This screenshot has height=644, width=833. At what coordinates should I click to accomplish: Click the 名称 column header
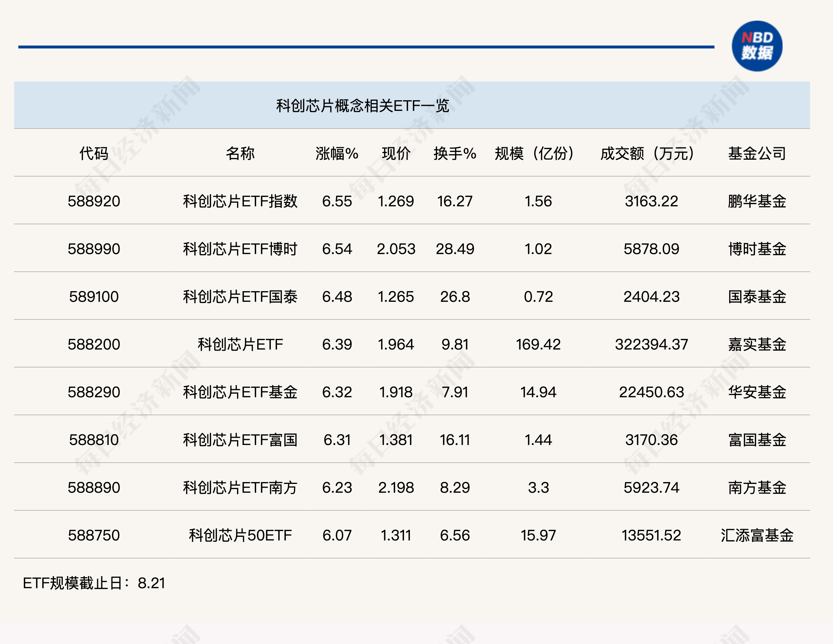(x=240, y=153)
